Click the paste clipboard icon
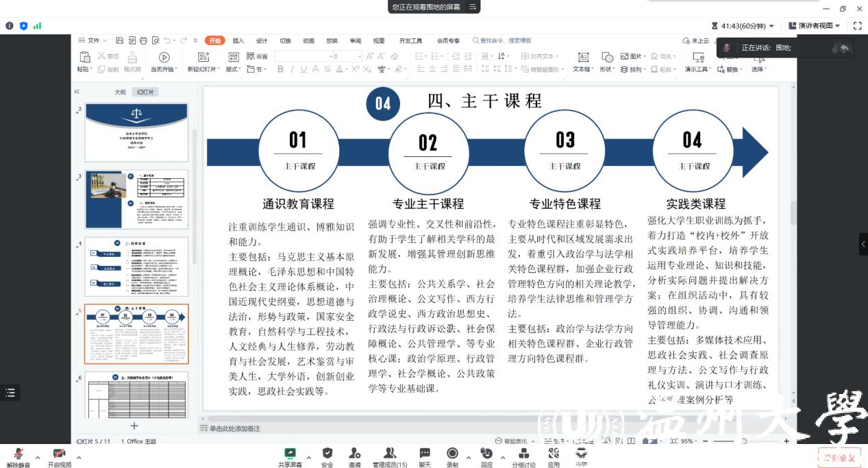Image resolution: width=868 pixels, height=468 pixels. pos(84,58)
